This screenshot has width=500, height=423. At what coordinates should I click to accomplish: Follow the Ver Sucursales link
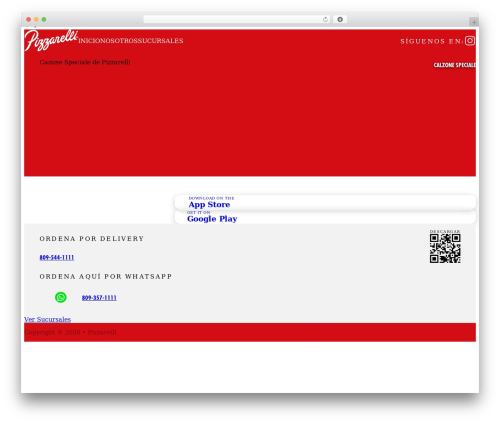point(47,319)
